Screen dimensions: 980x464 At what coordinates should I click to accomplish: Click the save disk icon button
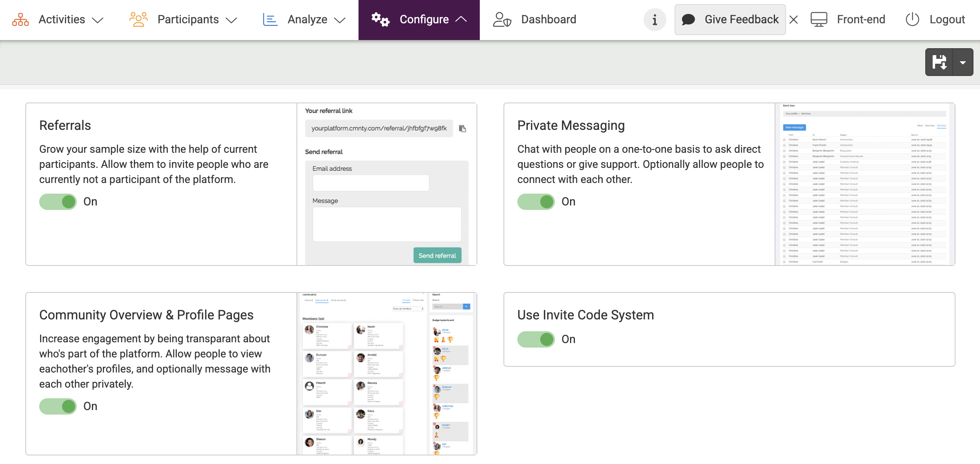click(939, 62)
